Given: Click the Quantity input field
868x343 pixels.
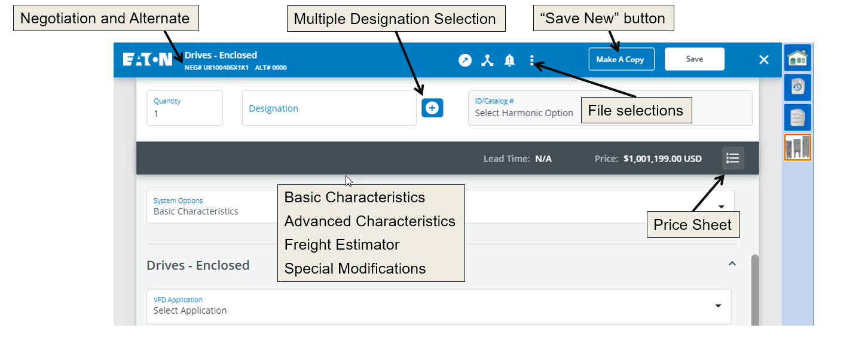Looking at the screenshot, I should coord(185,108).
